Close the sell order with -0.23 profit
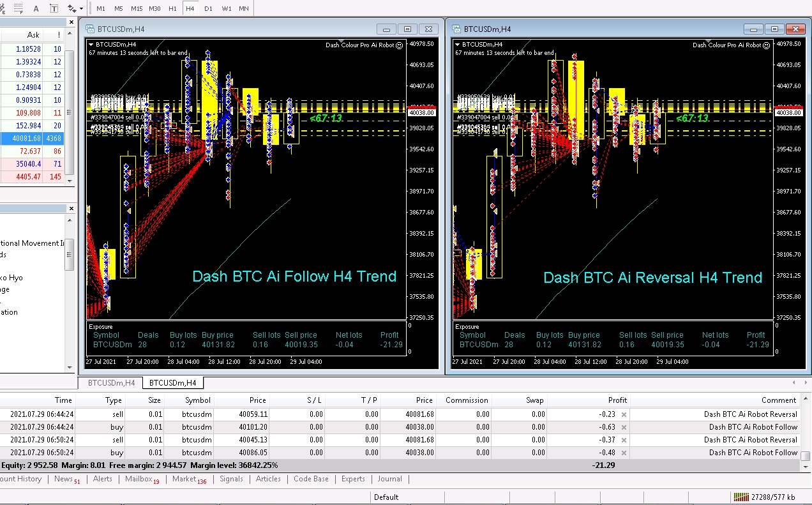This screenshot has height=505, width=812. [624, 414]
